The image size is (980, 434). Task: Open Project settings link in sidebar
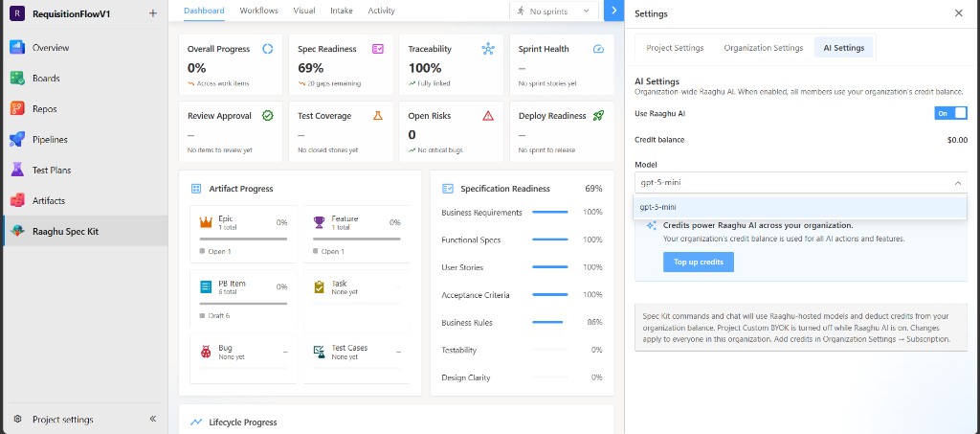point(63,420)
